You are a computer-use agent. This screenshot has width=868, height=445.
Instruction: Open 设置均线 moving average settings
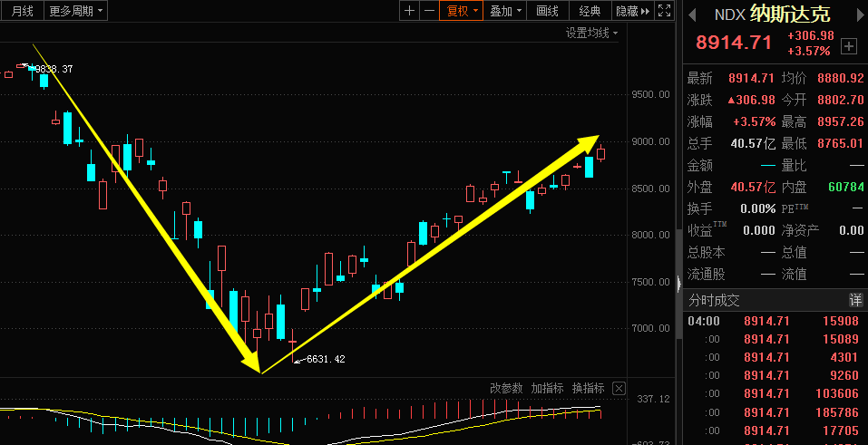(x=591, y=34)
